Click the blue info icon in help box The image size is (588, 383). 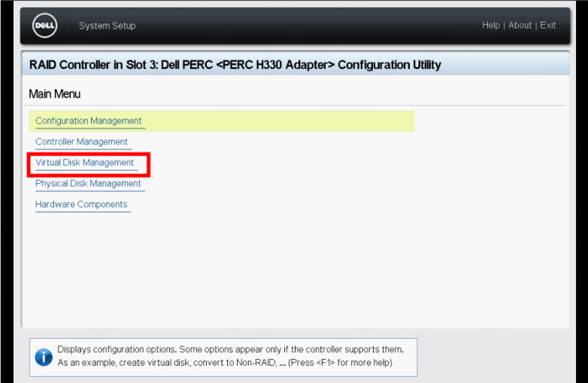(x=44, y=357)
